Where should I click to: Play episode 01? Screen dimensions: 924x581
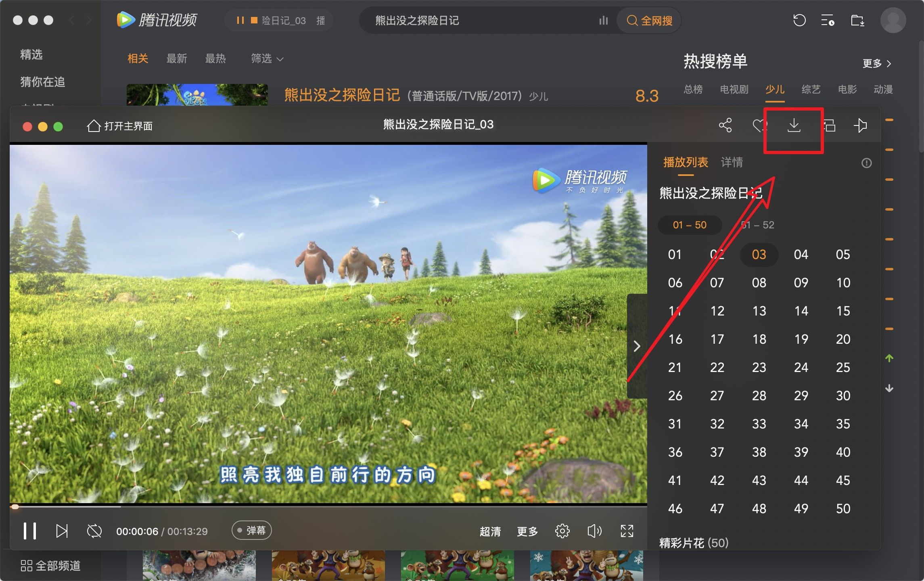click(675, 255)
